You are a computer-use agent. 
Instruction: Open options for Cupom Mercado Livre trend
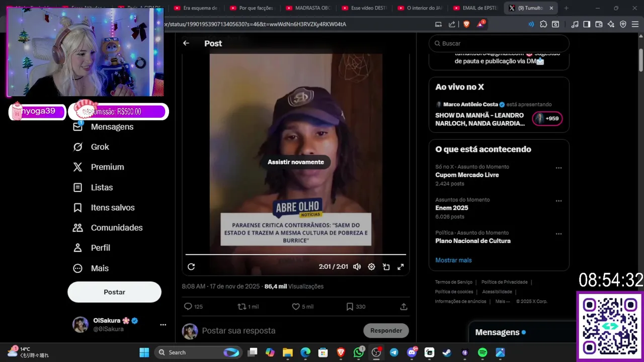click(x=558, y=168)
